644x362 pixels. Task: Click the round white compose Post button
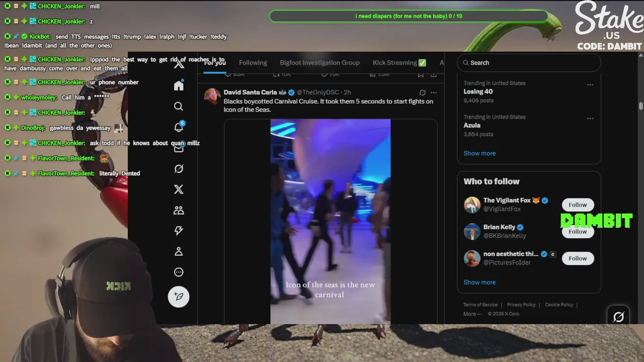(x=179, y=297)
